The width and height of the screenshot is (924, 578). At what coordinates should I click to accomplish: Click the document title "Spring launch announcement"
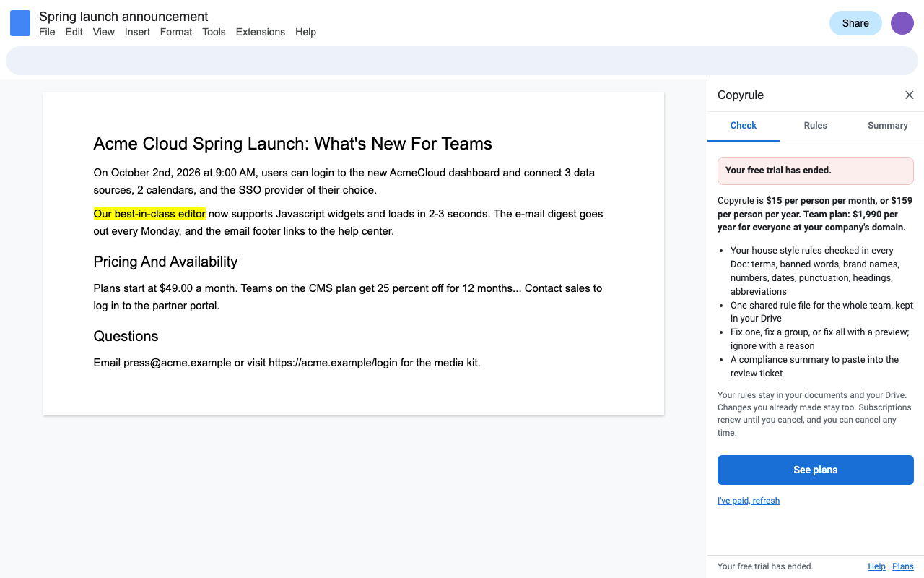coord(123,17)
